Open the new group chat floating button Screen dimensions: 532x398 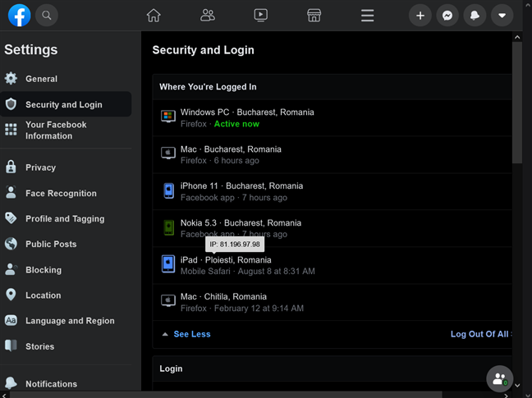499,378
